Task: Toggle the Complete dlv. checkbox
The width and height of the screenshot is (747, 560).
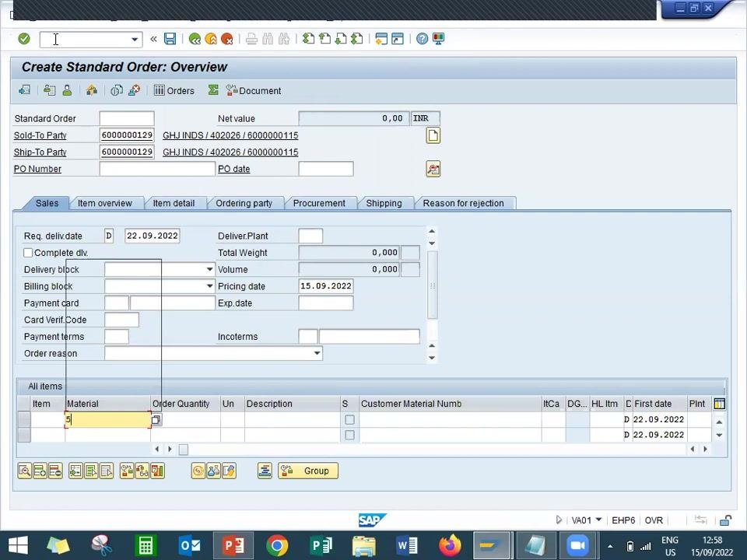Action: click(28, 253)
